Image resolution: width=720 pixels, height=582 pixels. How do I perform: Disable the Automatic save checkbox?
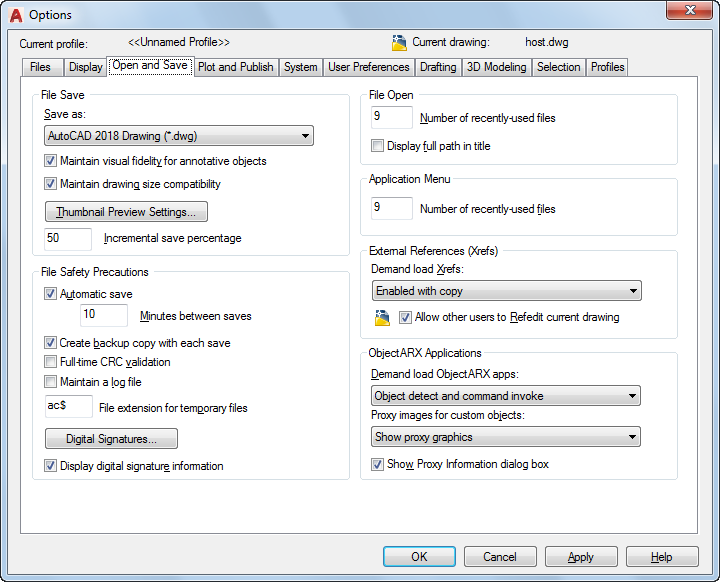click(51, 294)
